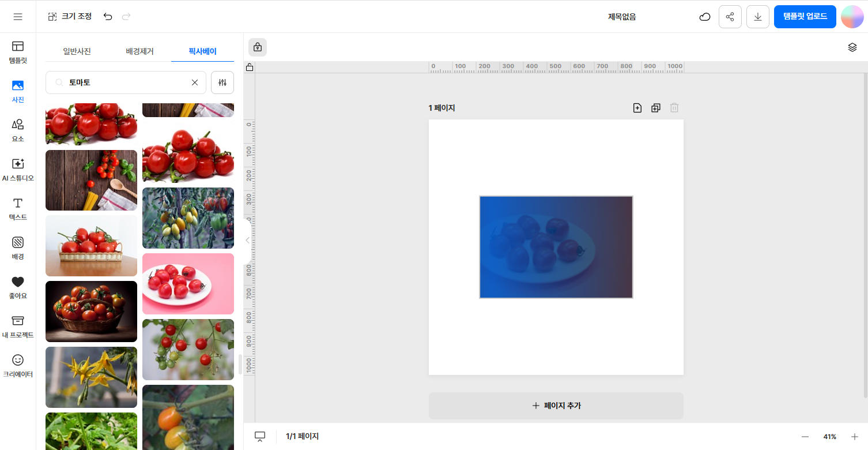The width and height of the screenshot is (868, 450).
Task: Click the 템플릿 업로드 button
Action: [x=805, y=17]
